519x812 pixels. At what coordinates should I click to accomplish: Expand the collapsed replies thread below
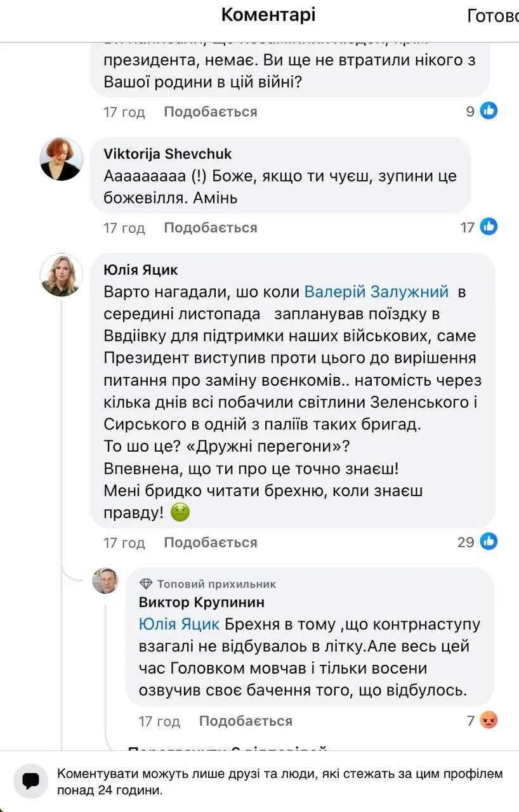coord(227,748)
